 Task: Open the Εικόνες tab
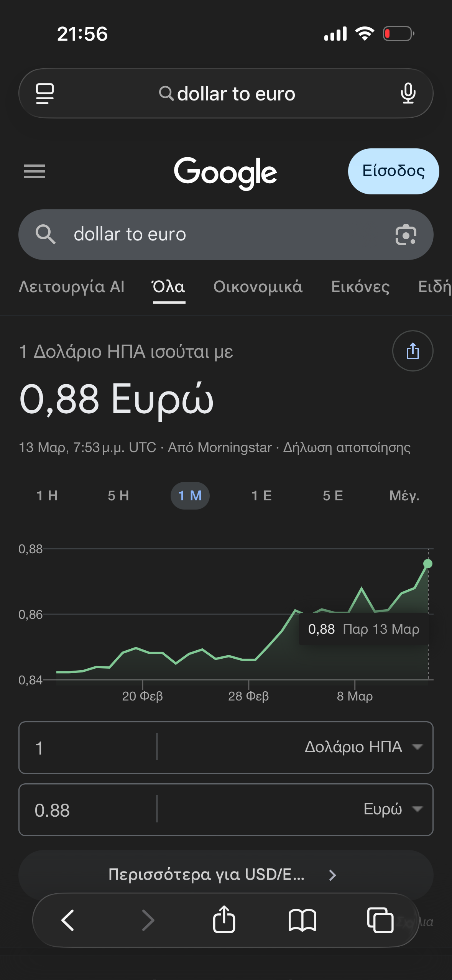coord(360,287)
